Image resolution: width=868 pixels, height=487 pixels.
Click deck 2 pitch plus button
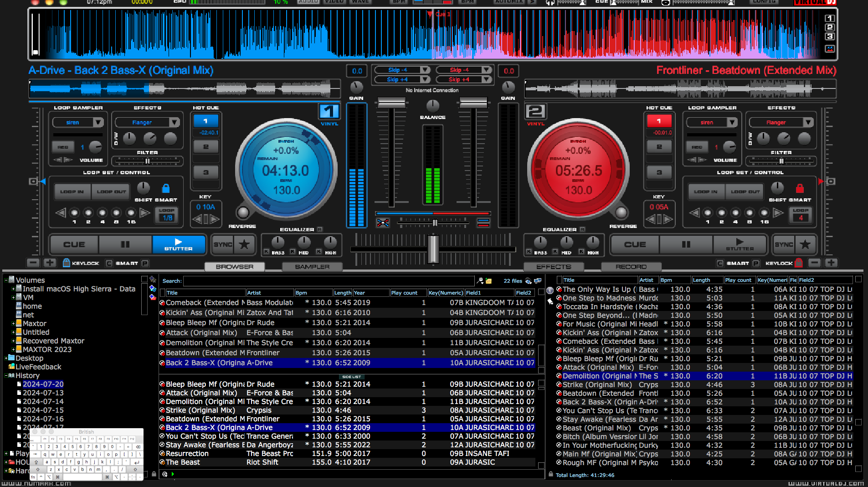(x=831, y=263)
